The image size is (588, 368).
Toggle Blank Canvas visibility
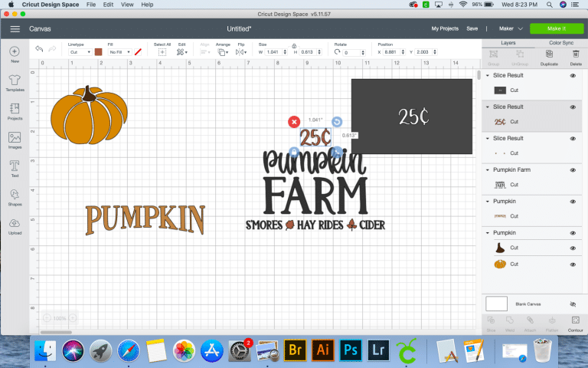tap(573, 304)
